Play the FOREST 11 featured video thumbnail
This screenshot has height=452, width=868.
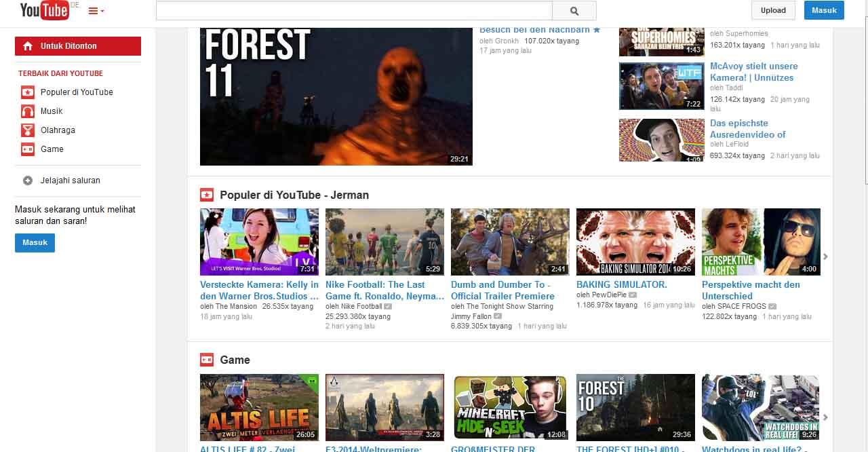pyautogui.click(x=336, y=96)
